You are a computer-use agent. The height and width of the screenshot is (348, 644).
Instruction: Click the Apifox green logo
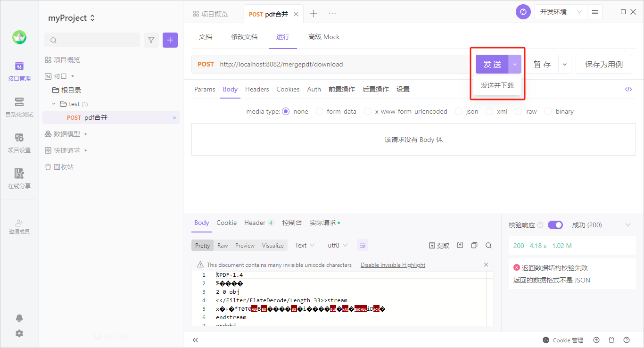pyautogui.click(x=19, y=37)
